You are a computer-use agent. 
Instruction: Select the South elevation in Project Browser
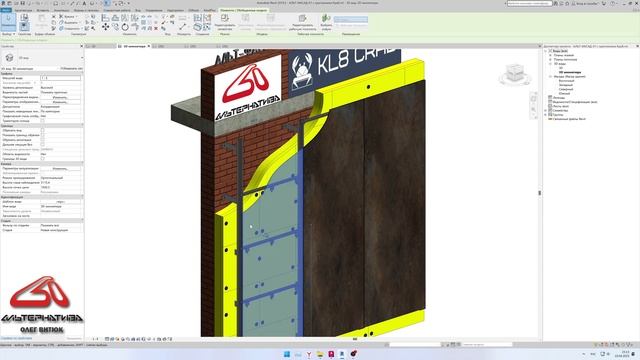coord(564,93)
